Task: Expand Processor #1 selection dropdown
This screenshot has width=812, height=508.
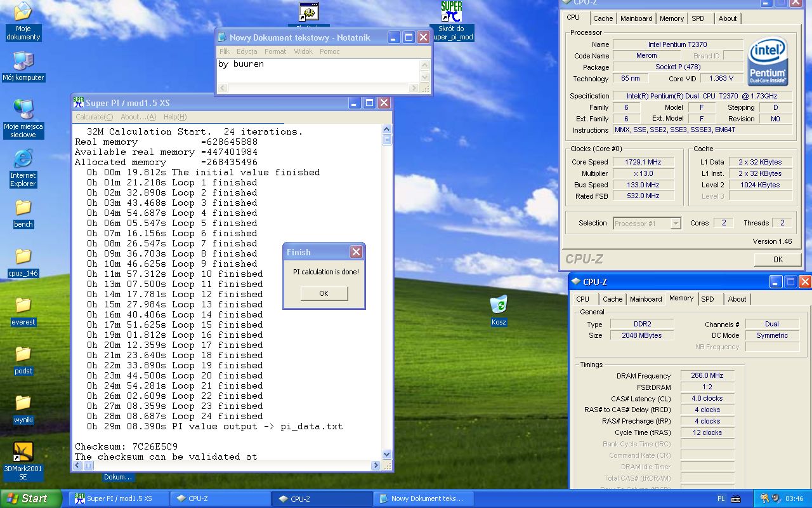Action: [676, 224]
